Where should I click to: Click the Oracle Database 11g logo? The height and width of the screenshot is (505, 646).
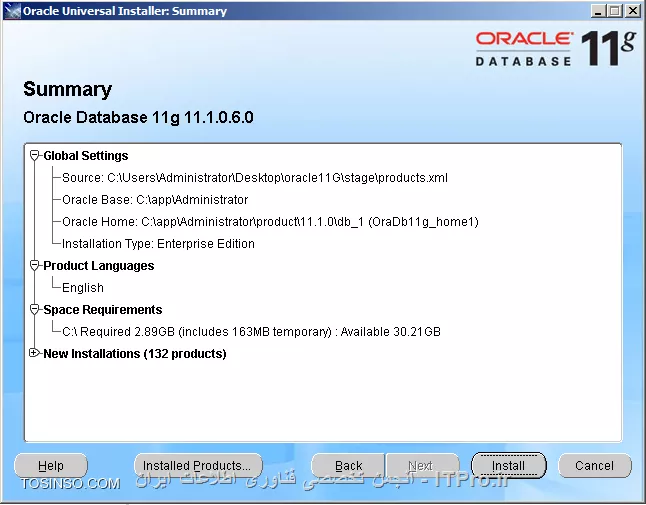pos(556,49)
